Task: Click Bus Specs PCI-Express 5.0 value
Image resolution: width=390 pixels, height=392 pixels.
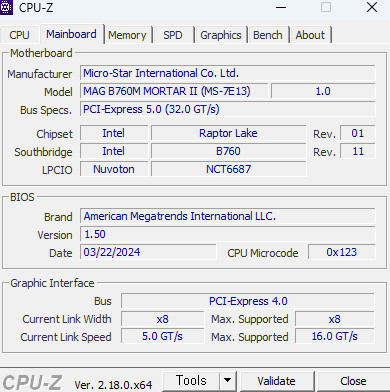Action: (228, 109)
